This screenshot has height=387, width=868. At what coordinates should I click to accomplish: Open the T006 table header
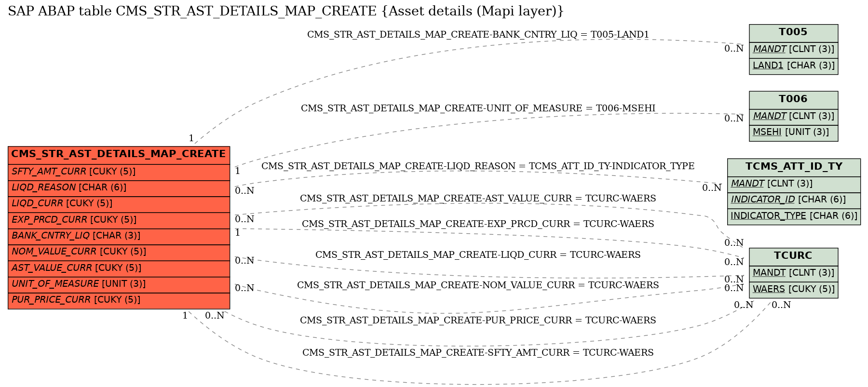tap(793, 100)
